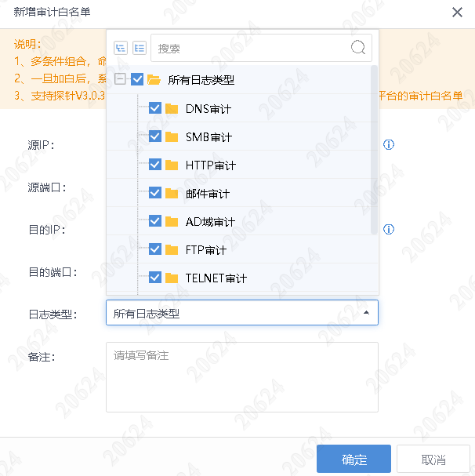Toggle the 所有日志类型 root checkbox
This screenshot has height=476, width=475.
pos(137,80)
